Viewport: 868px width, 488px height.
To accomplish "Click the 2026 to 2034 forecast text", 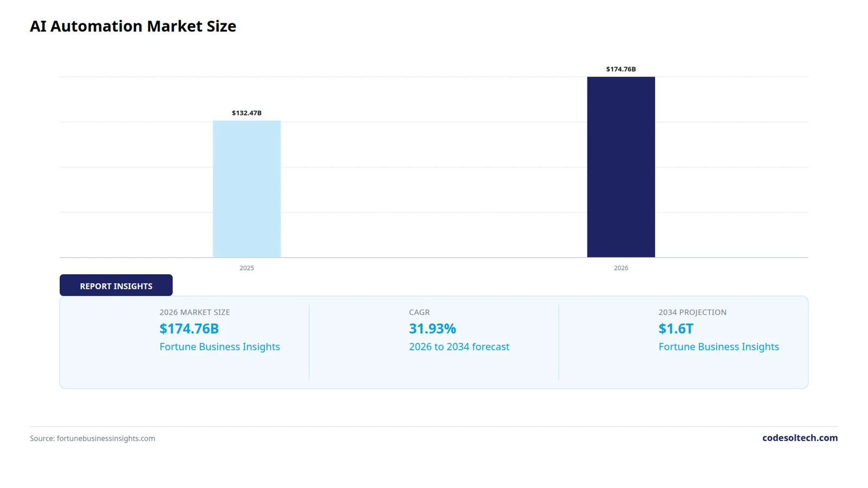I will (x=459, y=346).
